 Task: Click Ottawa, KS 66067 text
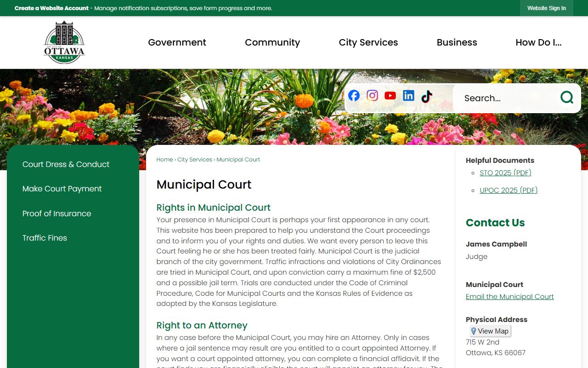click(496, 353)
